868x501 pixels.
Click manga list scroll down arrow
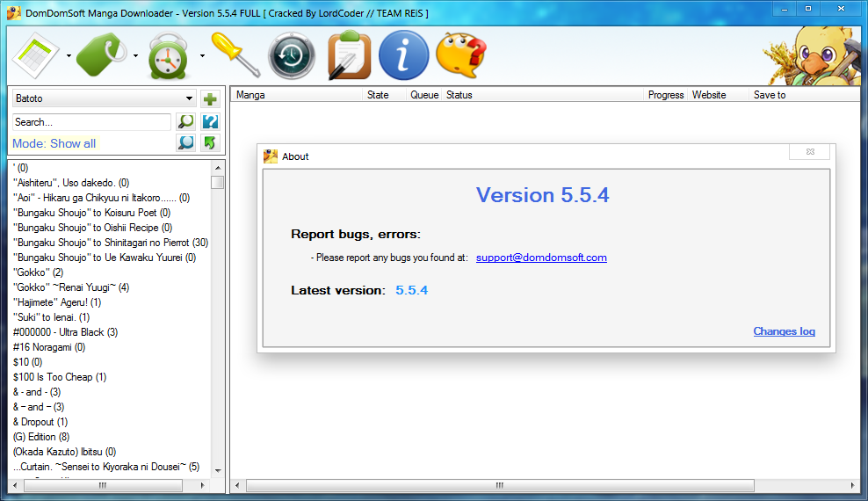218,470
